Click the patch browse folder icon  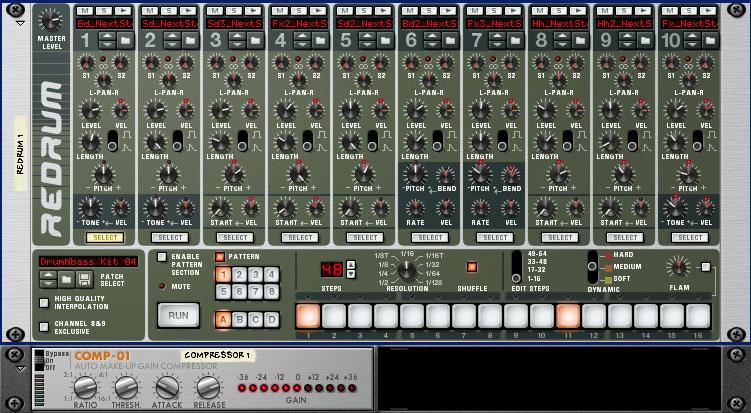[67, 279]
